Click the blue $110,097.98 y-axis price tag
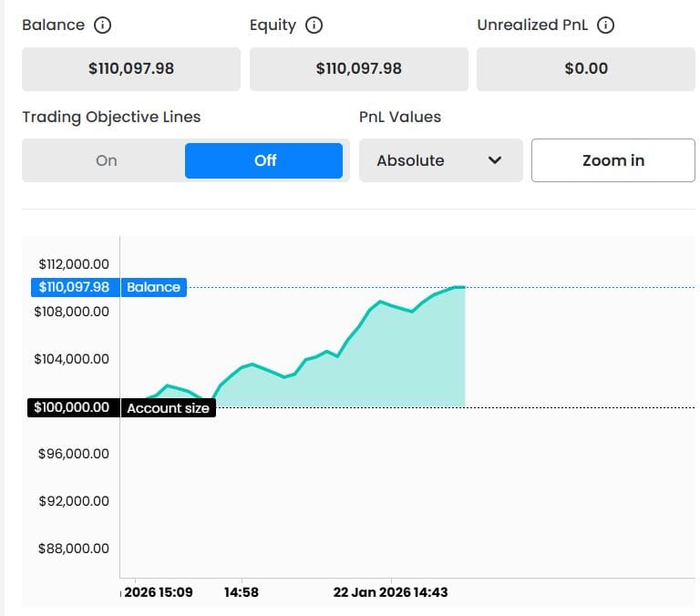 click(x=74, y=287)
